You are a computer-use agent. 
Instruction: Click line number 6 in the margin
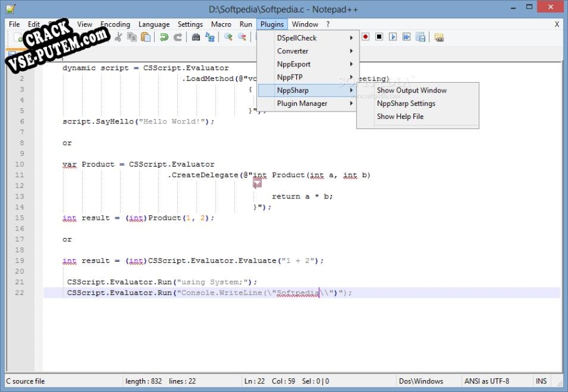22,121
